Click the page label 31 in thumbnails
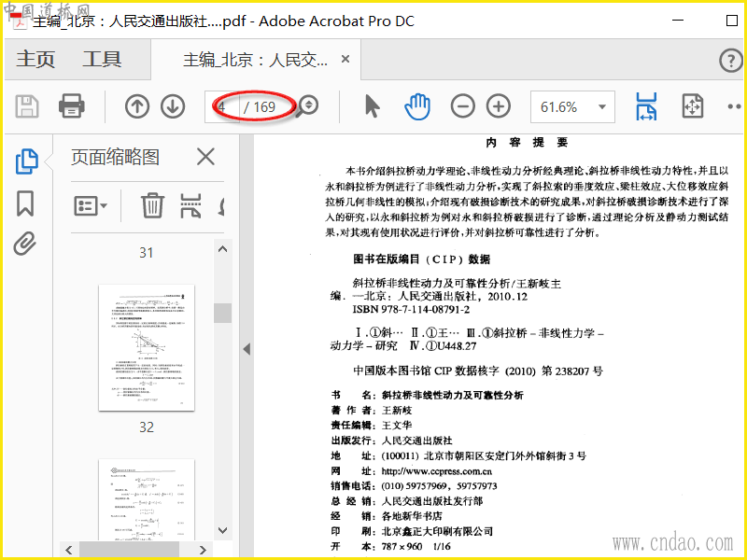 (147, 252)
